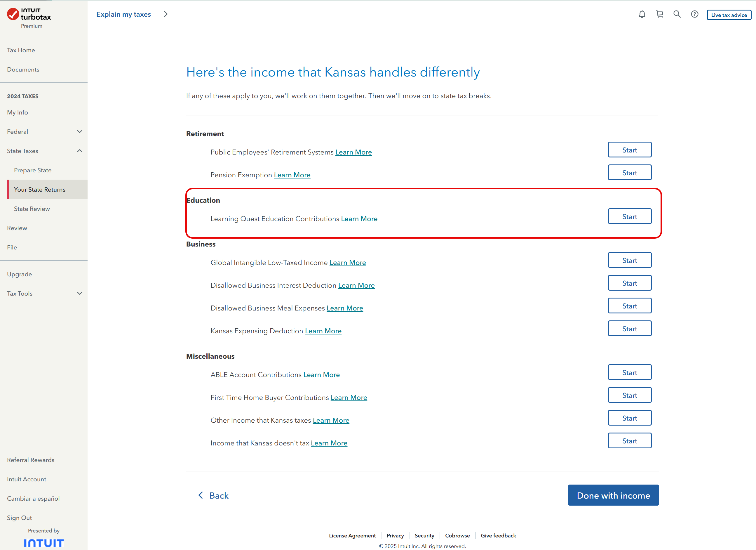Open the Give feedback footer link
The width and height of the screenshot is (756, 550).
point(498,536)
